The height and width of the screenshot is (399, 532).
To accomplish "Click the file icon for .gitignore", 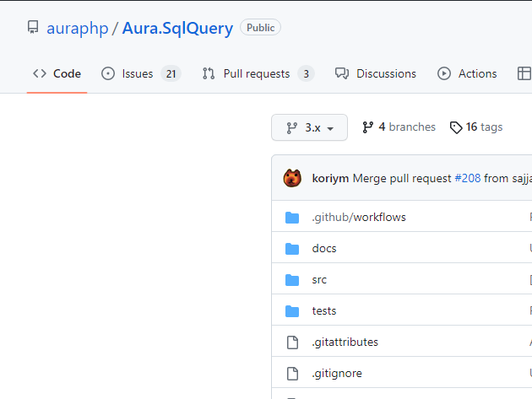I will click(x=292, y=374).
